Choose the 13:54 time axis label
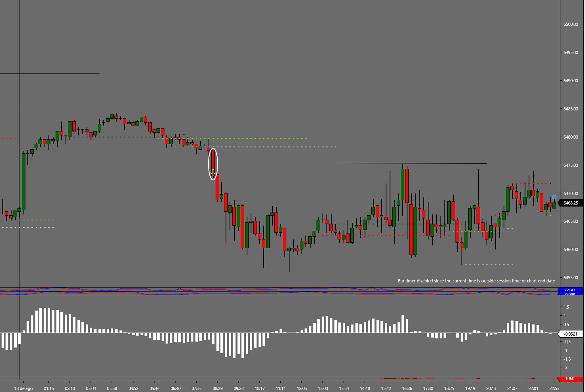Screen dimensions: 585x392 coord(344,388)
